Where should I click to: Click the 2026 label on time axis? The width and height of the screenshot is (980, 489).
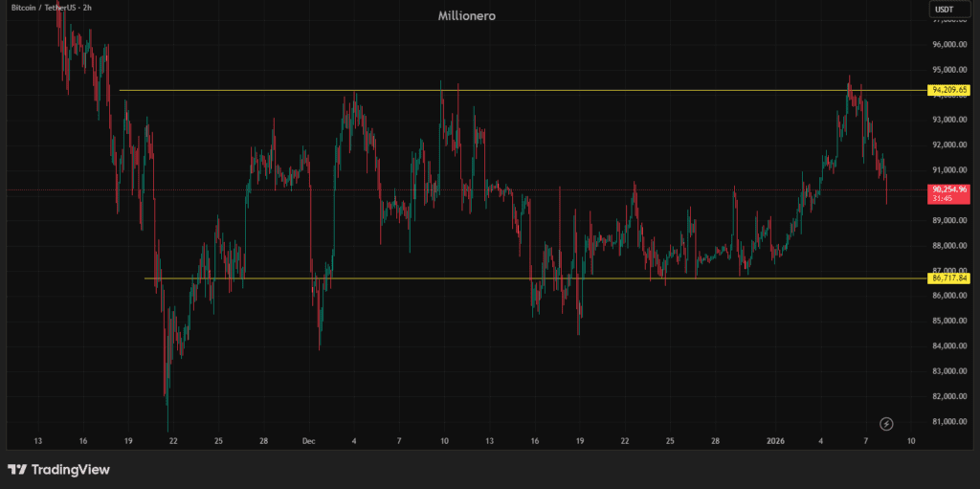point(776,441)
